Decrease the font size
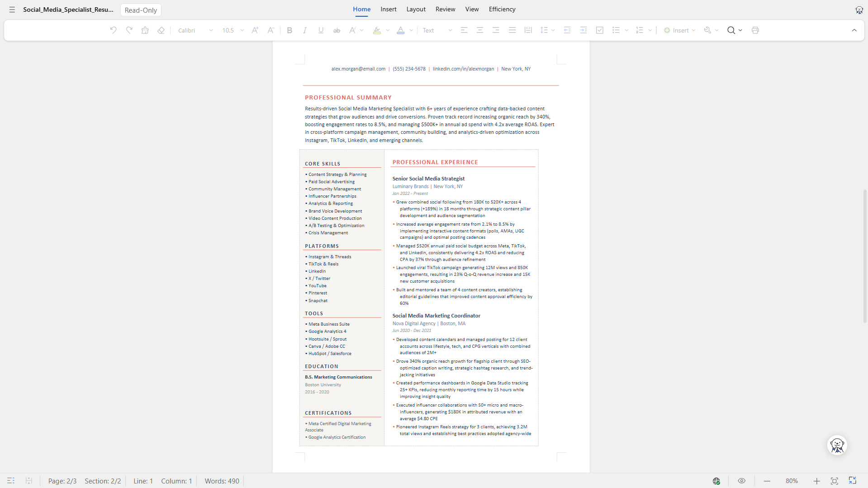The width and height of the screenshot is (868, 488). 270,30
